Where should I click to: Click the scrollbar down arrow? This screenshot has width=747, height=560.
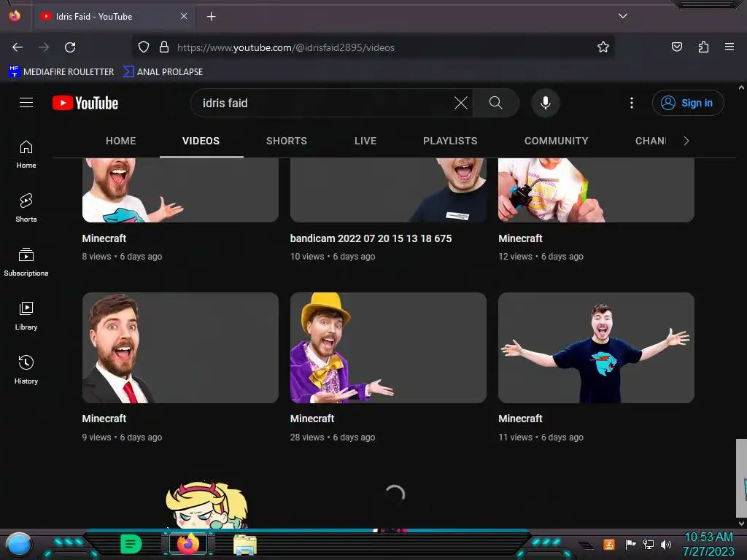[741, 523]
